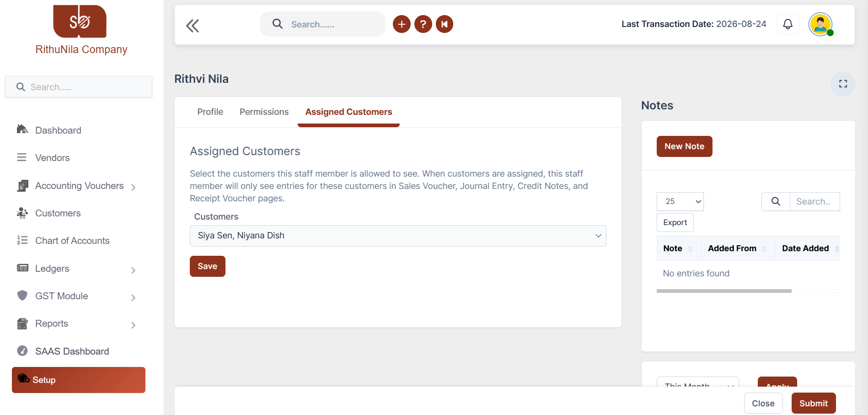868x415 pixels.
Task: Open Setup section in sidebar
Action: coord(79,380)
